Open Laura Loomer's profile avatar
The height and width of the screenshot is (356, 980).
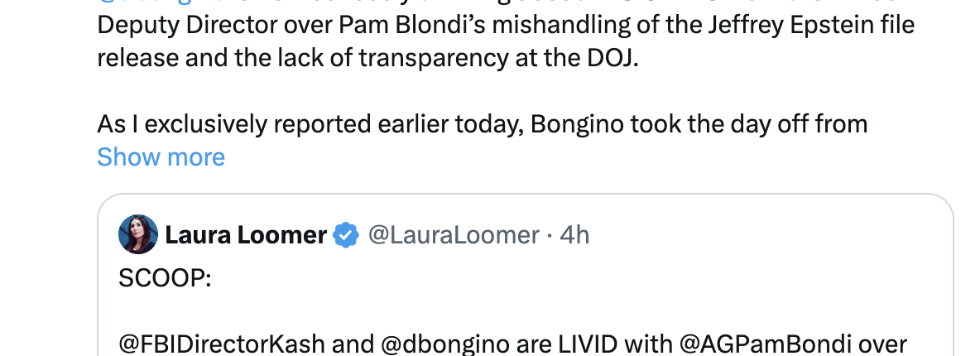pos(138,234)
